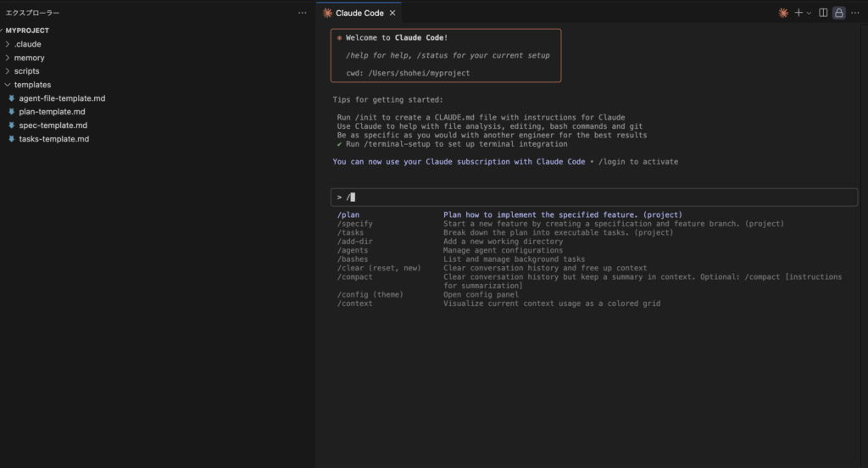Click the 'cwd: /Users/shohei/myproject' line
This screenshot has width=868, height=468.
point(408,73)
